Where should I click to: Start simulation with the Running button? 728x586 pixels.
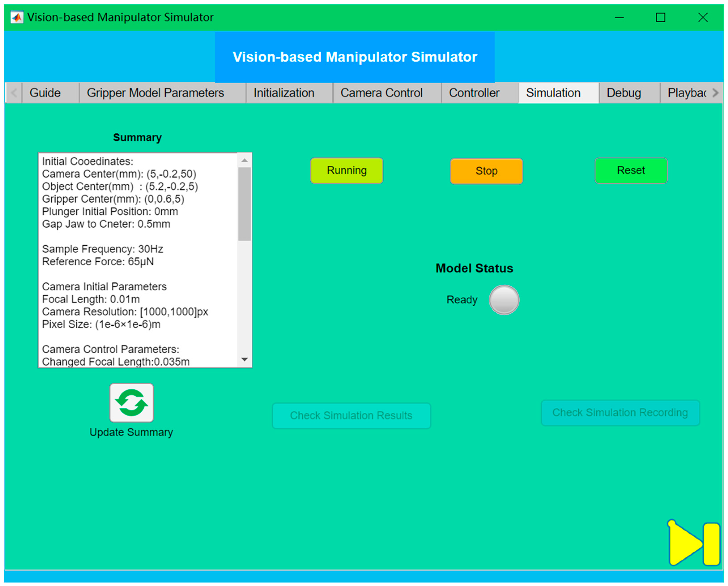(x=346, y=170)
